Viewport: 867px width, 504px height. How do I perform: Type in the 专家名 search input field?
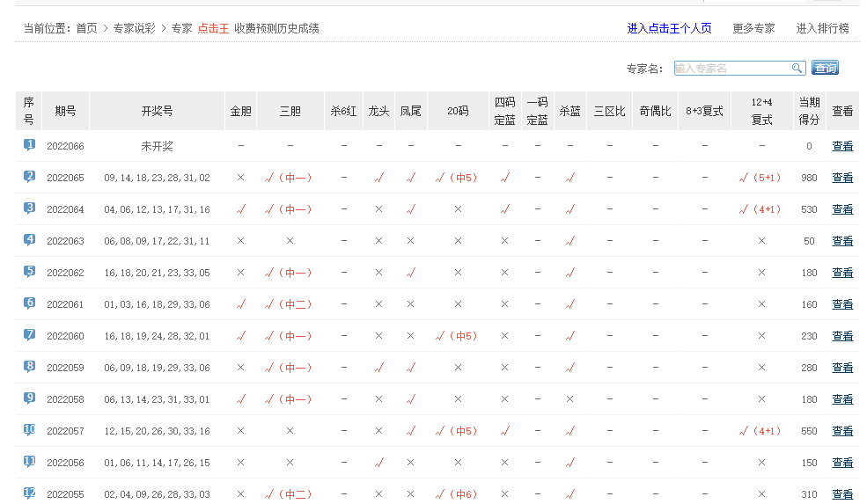(731, 69)
